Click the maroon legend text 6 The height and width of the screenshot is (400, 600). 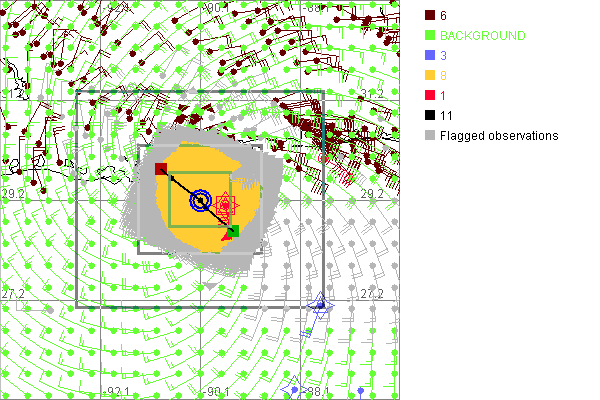(444, 15)
